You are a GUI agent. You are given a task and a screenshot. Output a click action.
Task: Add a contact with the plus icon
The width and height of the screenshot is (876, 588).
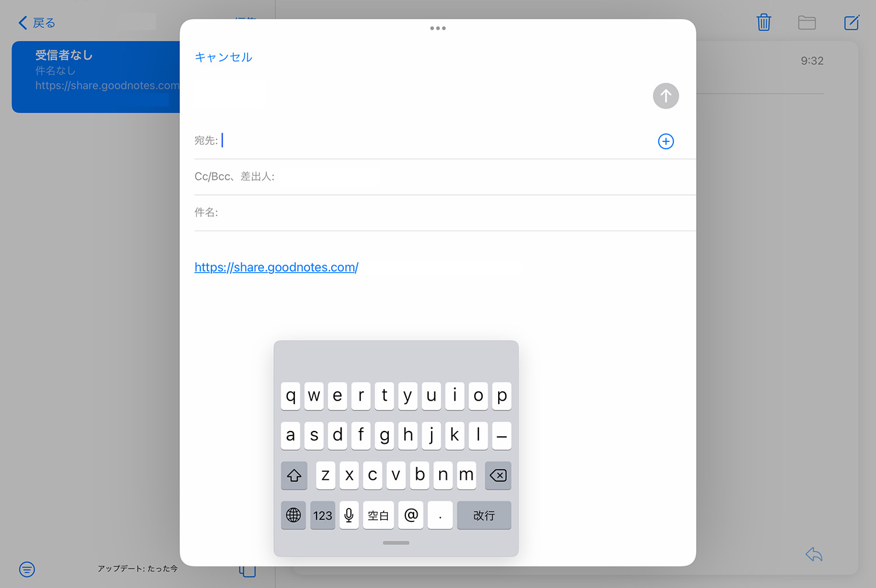pyautogui.click(x=666, y=141)
